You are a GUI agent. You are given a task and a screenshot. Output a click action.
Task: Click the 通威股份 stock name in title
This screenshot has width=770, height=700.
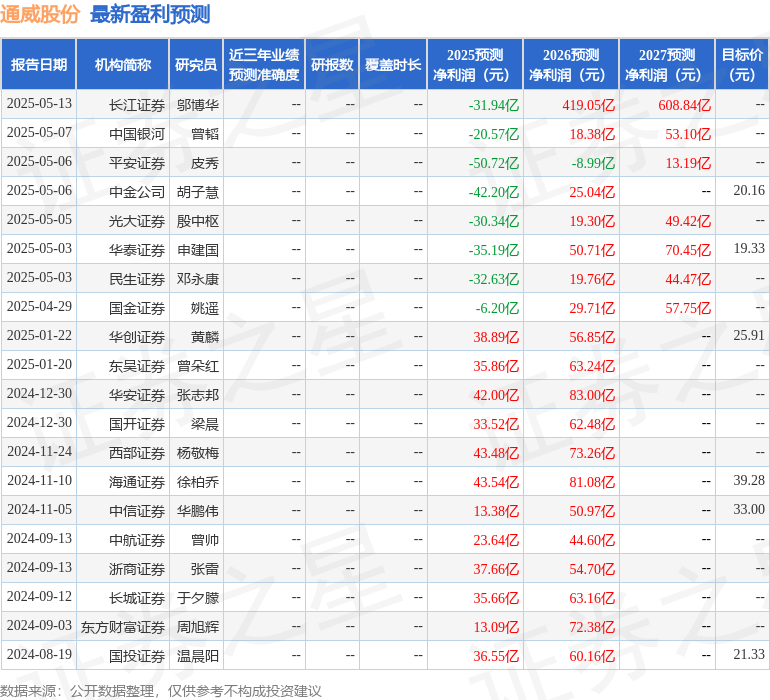click(x=40, y=14)
